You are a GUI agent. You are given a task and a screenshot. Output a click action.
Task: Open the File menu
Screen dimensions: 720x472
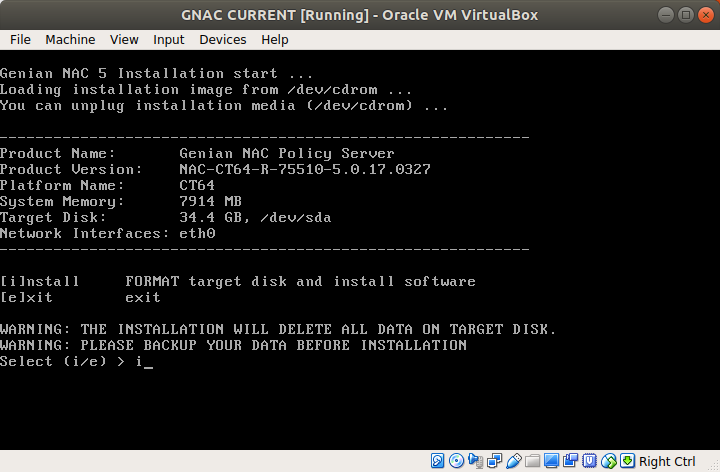pos(20,39)
